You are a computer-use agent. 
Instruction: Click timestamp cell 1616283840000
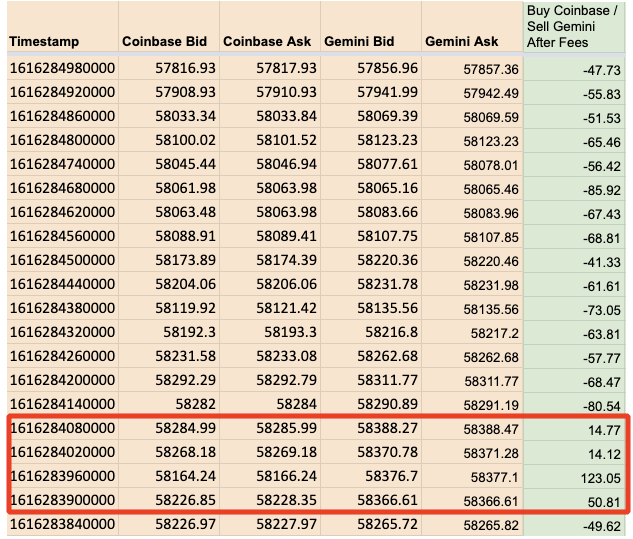(x=62, y=524)
